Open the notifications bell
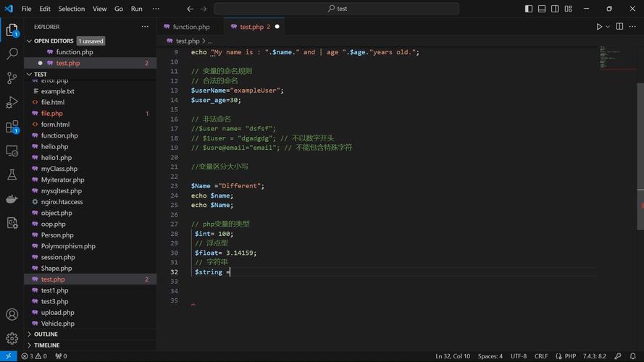 click(x=633, y=355)
